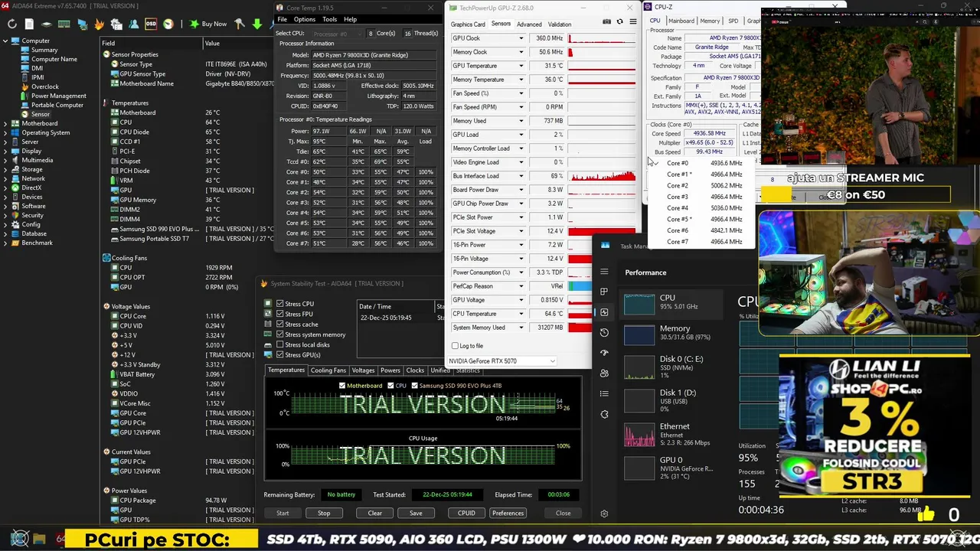Open Task Manager Settings gear icon

pyautogui.click(x=604, y=514)
